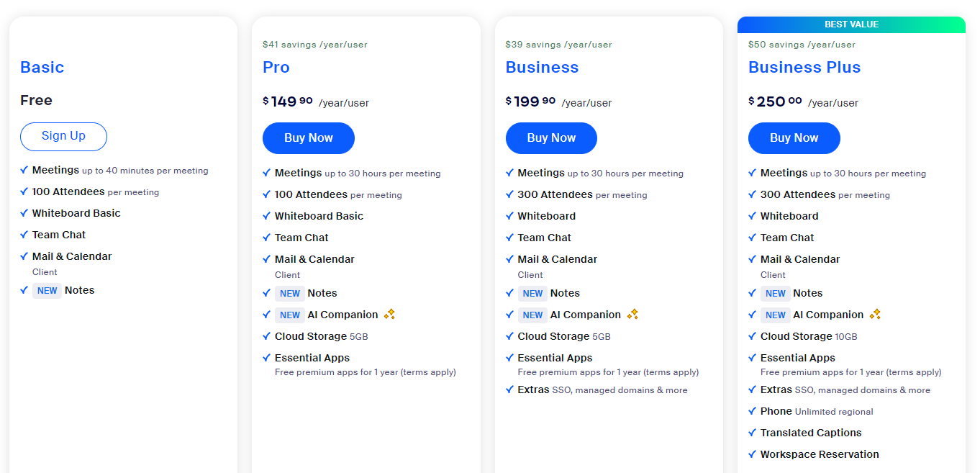Click AI Companion sparkle icon in Business plan
This screenshot has width=980, height=473.
pos(632,315)
